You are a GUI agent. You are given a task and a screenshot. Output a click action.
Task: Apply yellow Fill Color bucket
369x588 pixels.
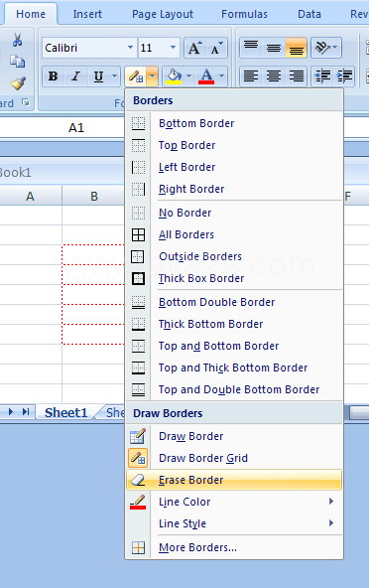[x=174, y=76]
